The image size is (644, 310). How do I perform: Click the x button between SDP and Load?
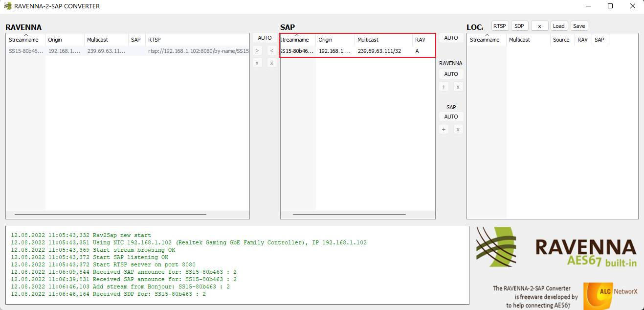tap(540, 26)
